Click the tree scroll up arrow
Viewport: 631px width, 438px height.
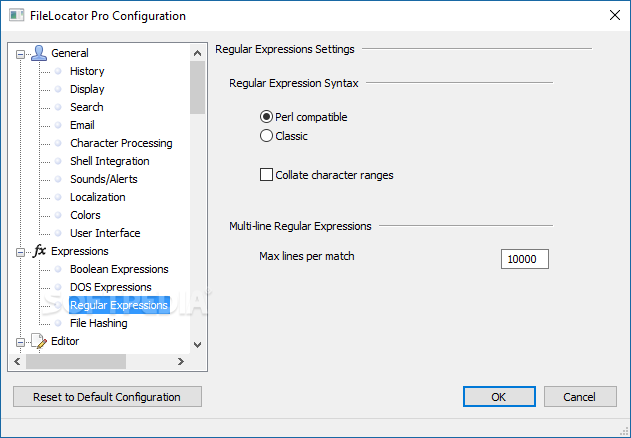197,53
